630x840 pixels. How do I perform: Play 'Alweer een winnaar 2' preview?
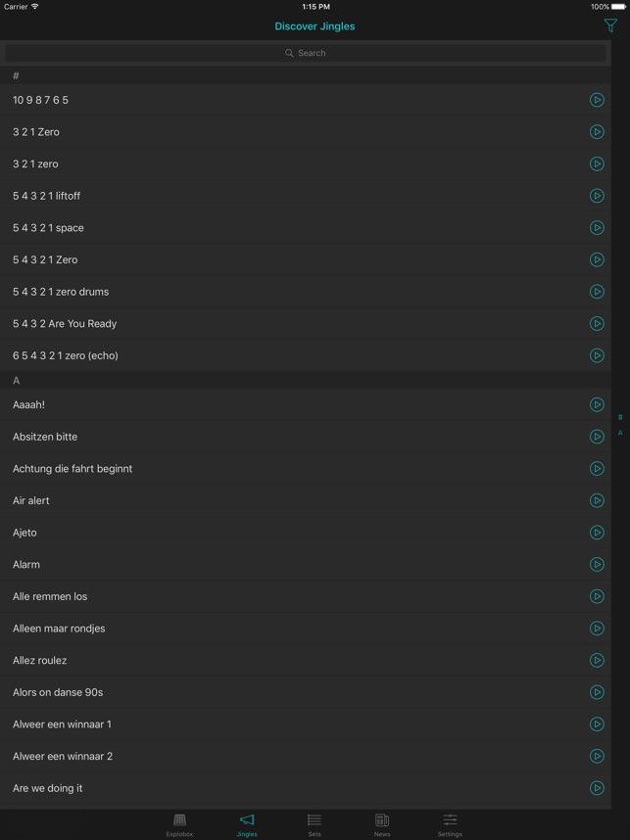[597, 757]
